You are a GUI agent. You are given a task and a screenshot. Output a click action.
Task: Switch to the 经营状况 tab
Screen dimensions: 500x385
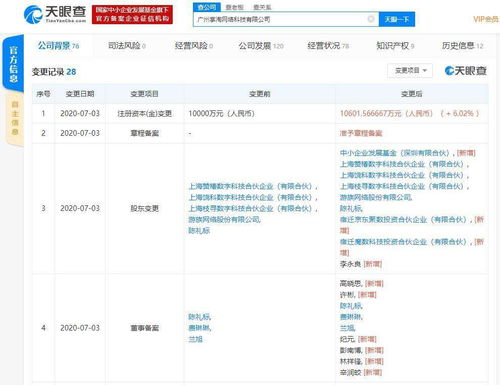click(328, 46)
